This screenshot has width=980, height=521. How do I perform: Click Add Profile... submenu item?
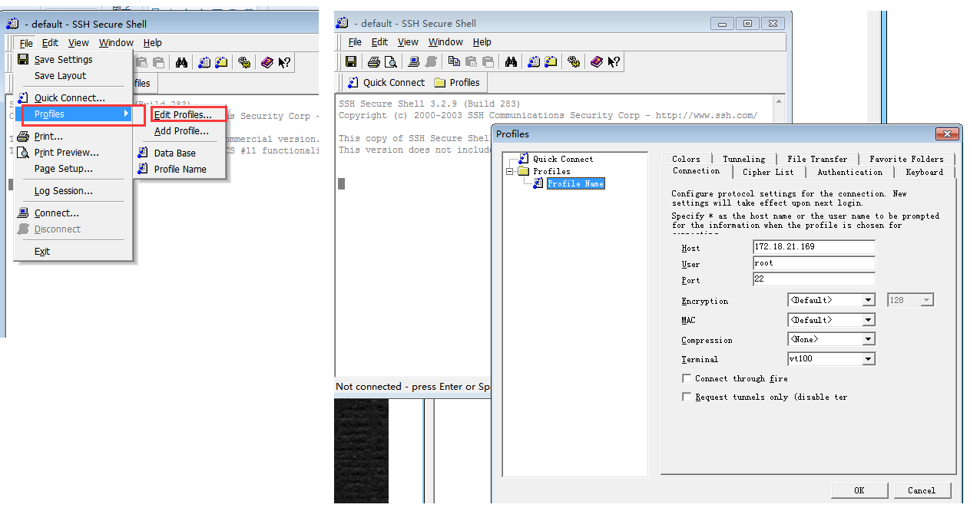click(181, 130)
